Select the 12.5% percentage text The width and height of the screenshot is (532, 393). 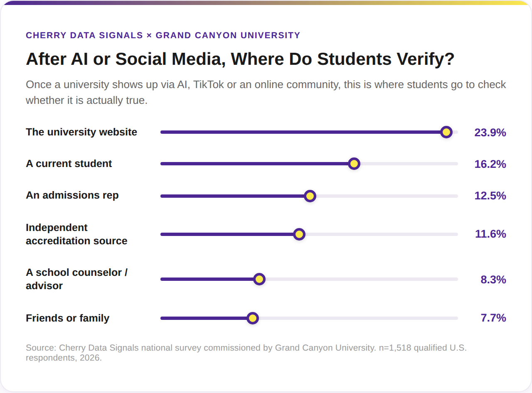pos(490,196)
